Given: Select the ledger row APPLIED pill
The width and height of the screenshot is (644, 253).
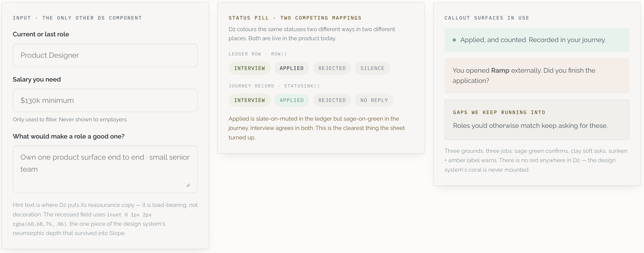Looking at the screenshot, I should point(292,68).
